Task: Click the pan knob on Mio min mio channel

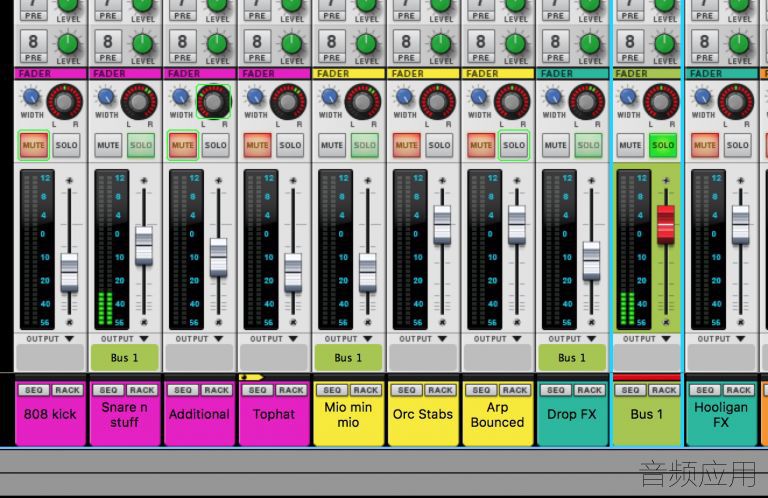Action: click(362, 102)
